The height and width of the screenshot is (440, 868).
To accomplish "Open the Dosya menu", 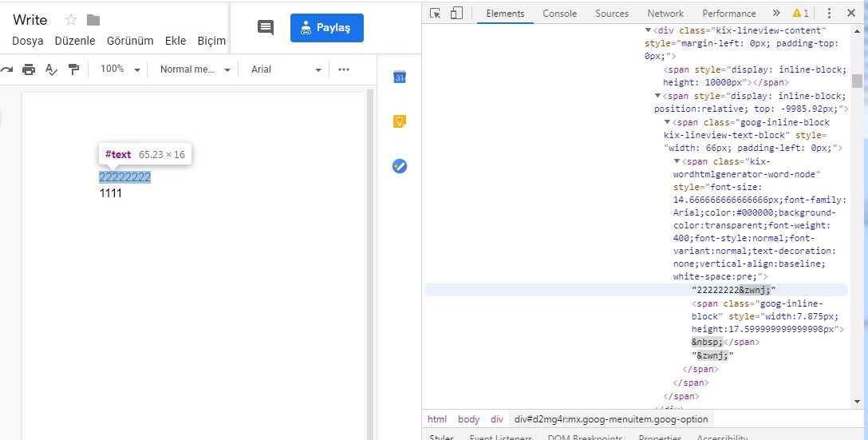I will tap(28, 41).
